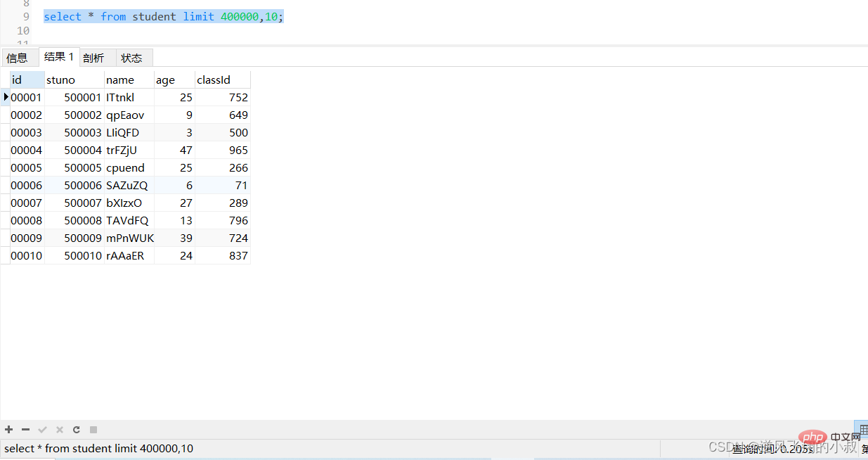Add a new record with plus icon
This screenshot has height=460, width=868.
(9, 429)
